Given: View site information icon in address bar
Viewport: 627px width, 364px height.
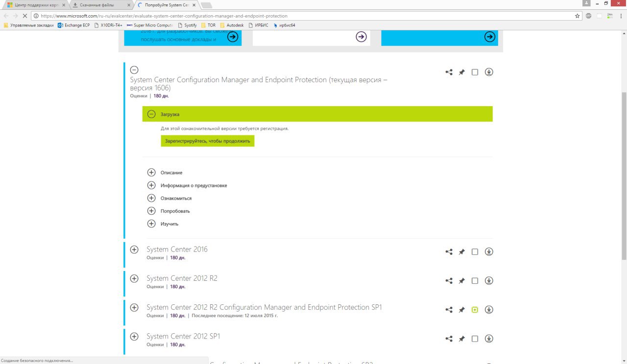Looking at the screenshot, I should 36,16.
